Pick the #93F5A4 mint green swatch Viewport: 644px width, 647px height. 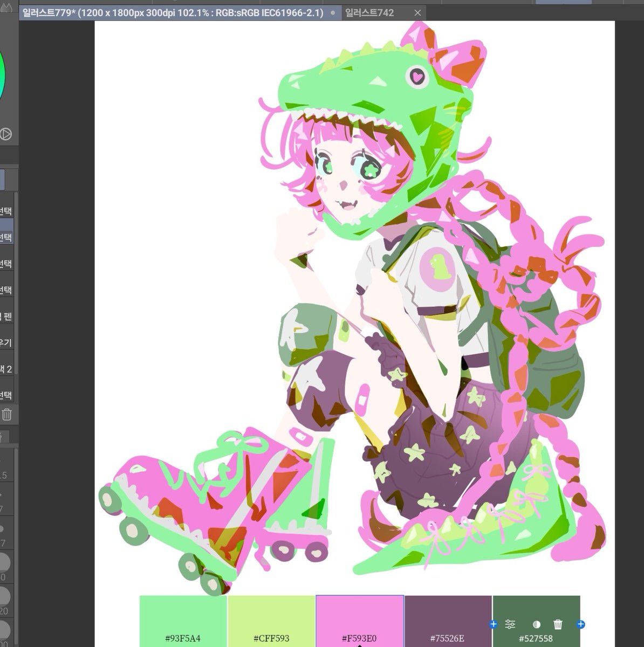point(183,621)
